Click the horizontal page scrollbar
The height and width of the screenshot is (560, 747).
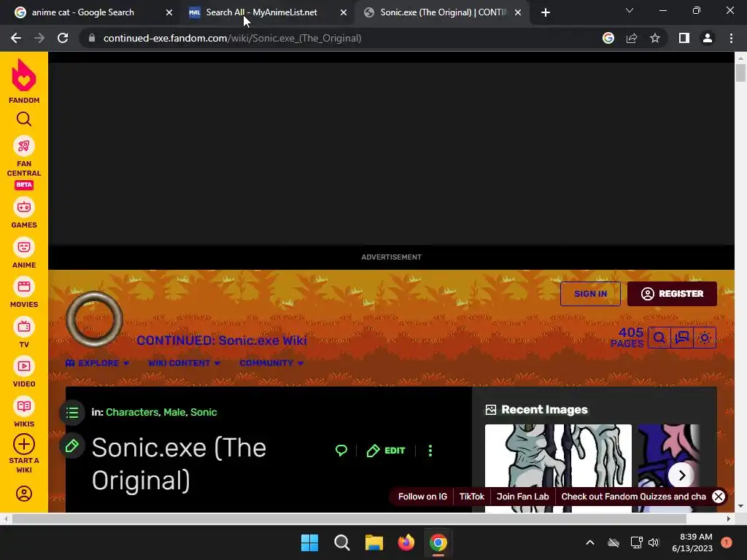pos(349,518)
